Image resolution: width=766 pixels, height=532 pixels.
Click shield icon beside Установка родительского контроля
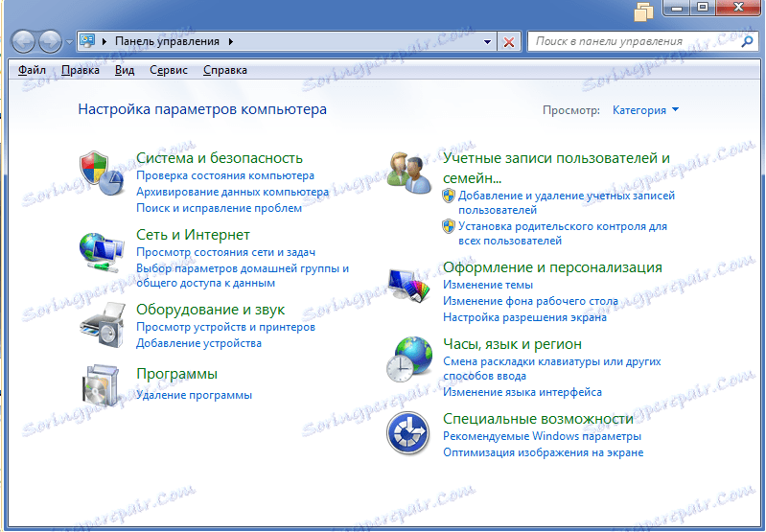(x=449, y=226)
